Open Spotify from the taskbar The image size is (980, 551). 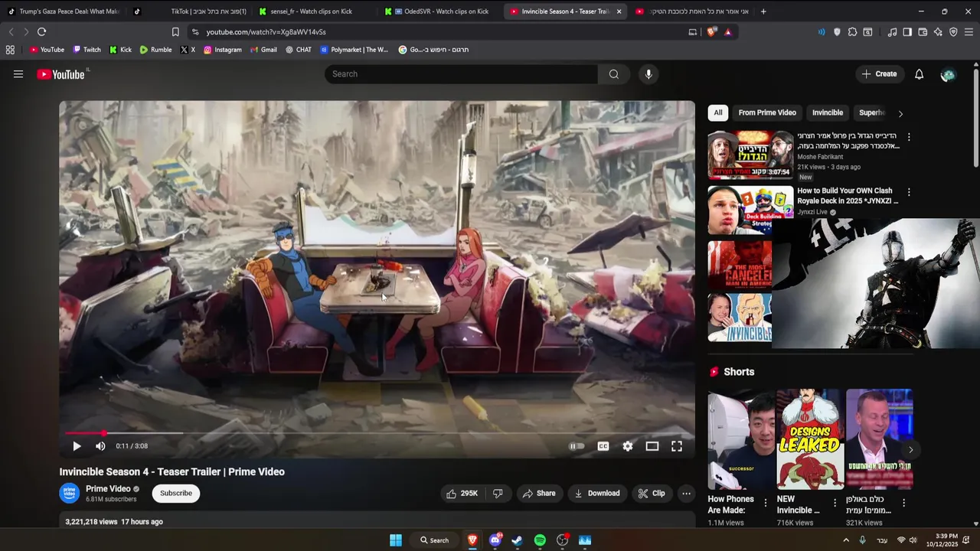540,540
